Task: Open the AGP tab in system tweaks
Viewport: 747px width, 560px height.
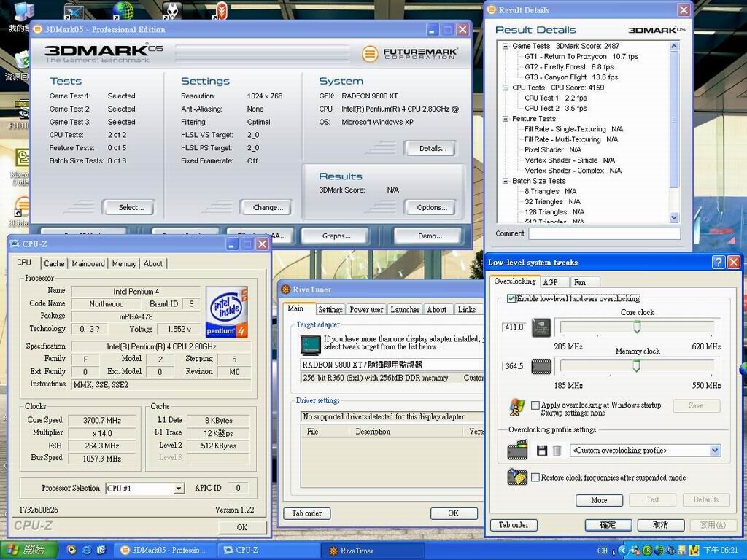Action: coord(550,282)
